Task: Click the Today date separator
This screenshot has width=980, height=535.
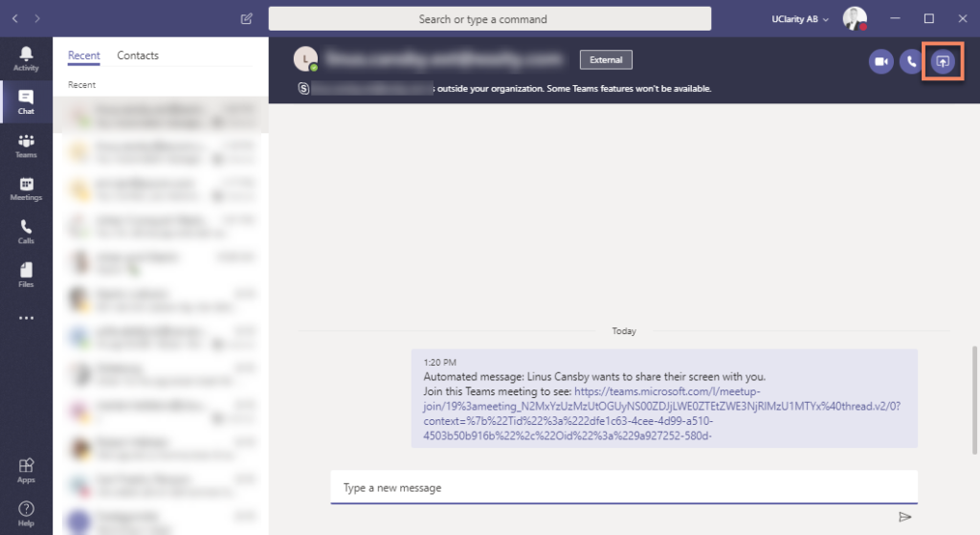Action: click(x=624, y=331)
